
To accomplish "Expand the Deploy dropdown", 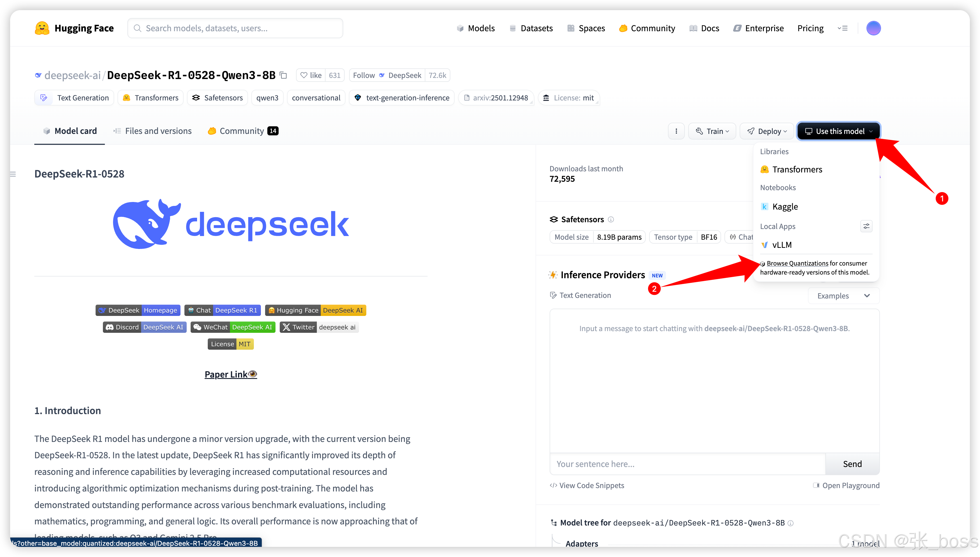I will (767, 131).
